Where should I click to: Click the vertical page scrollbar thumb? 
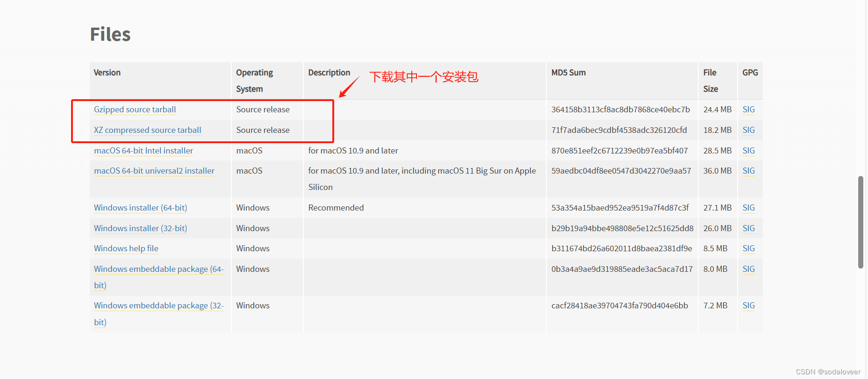pos(861,222)
